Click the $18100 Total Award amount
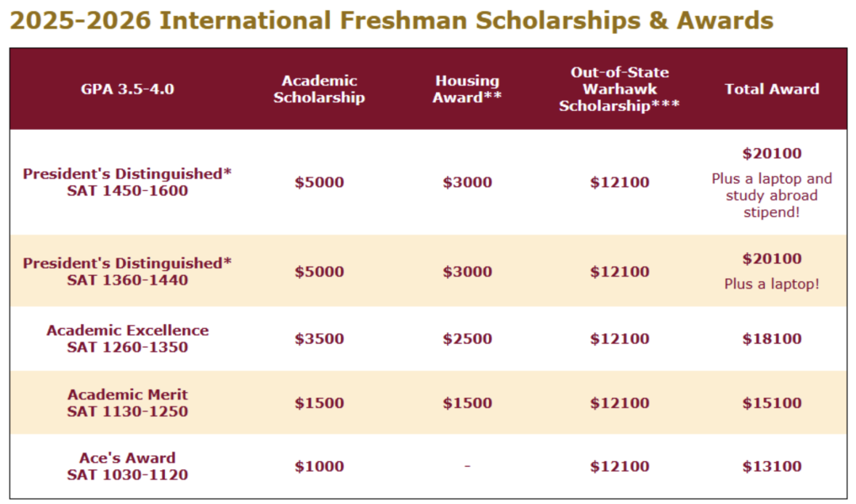This screenshot has height=504, width=856. [x=772, y=339]
